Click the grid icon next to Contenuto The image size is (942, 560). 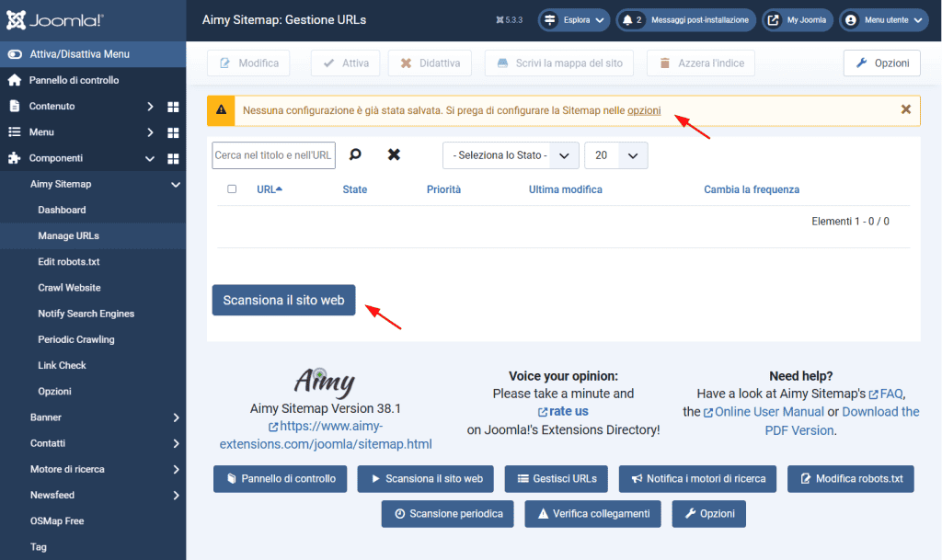[171, 108]
